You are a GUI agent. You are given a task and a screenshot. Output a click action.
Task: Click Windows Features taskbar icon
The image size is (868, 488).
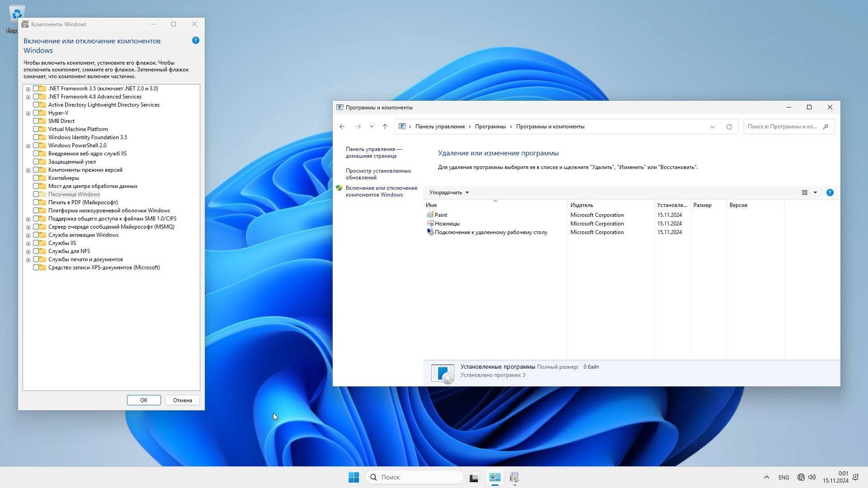coord(514,477)
